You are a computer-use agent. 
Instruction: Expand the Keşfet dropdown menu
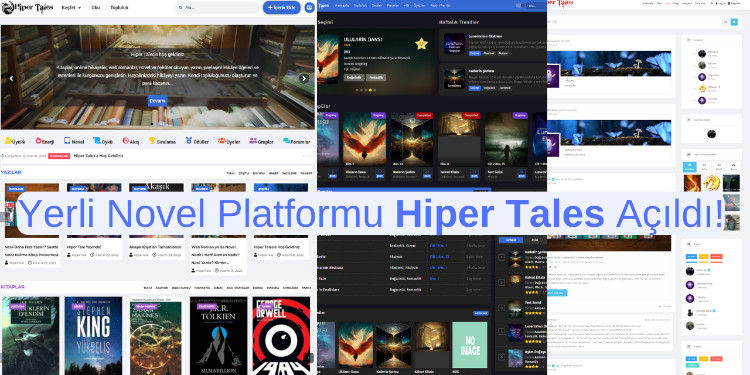click(x=71, y=8)
